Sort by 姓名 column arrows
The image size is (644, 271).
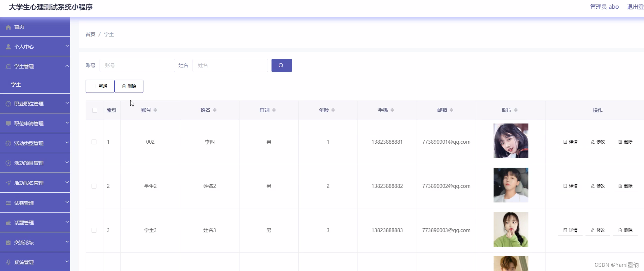coord(215,110)
